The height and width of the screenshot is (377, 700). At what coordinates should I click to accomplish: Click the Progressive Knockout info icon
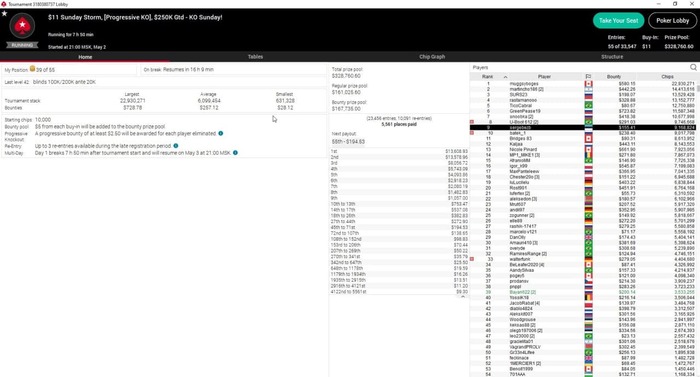pyautogui.click(x=221, y=133)
